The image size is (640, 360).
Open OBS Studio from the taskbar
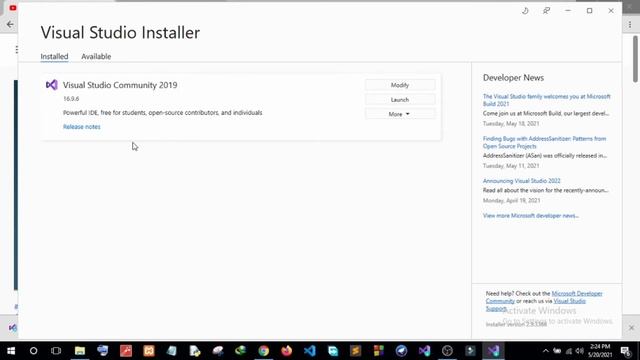(x=447, y=351)
